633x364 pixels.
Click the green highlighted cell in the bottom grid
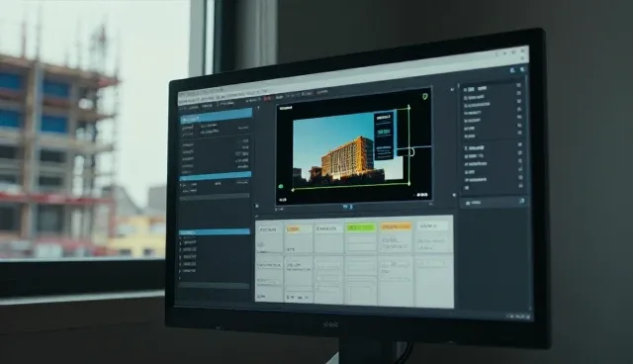[x=360, y=227]
